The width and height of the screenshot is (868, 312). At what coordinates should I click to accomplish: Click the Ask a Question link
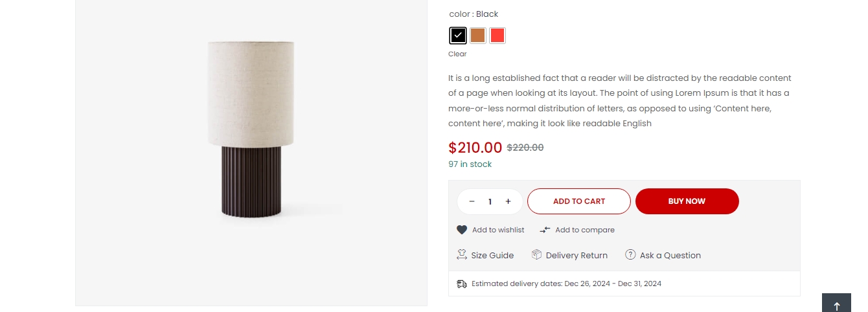[x=670, y=256]
